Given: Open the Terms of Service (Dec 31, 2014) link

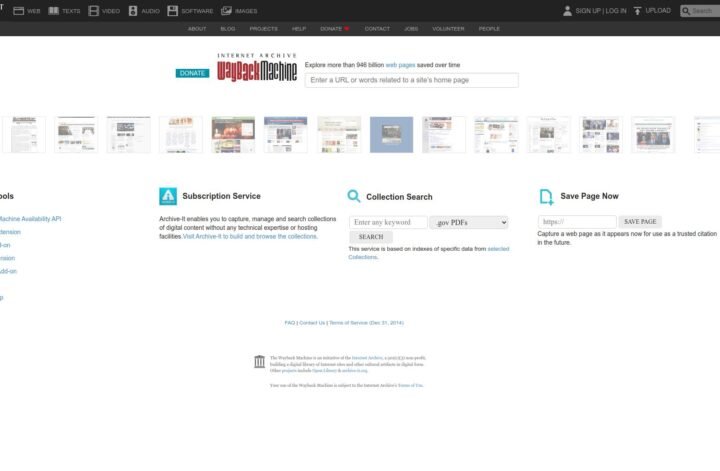Looking at the screenshot, I should pos(366,323).
